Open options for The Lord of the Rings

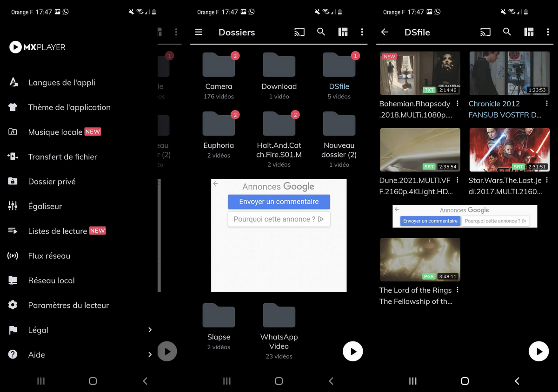coord(458,290)
